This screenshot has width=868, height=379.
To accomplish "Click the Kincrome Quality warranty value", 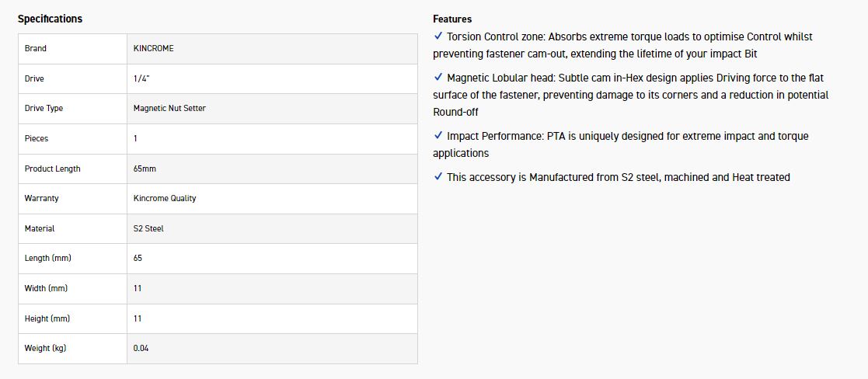I will (165, 198).
